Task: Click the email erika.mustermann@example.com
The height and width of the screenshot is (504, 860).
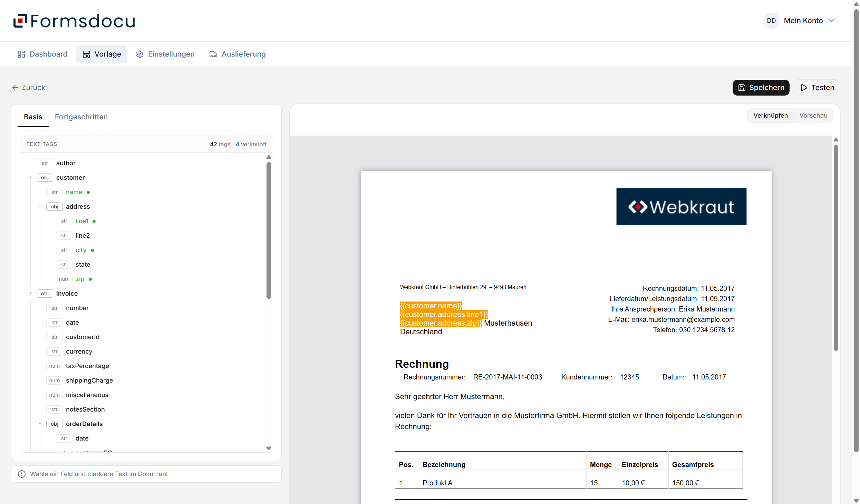Action: click(683, 319)
